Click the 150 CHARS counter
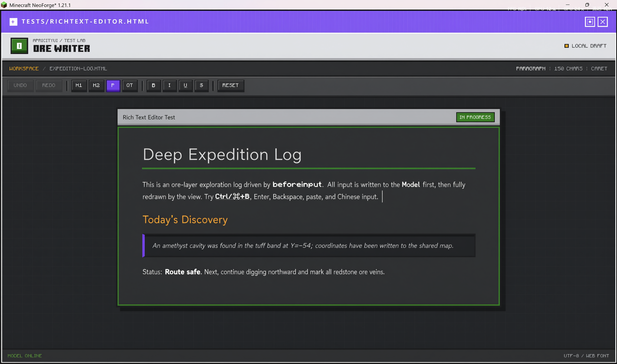The height and width of the screenshot is (364, 617). [x=568, y=68]
